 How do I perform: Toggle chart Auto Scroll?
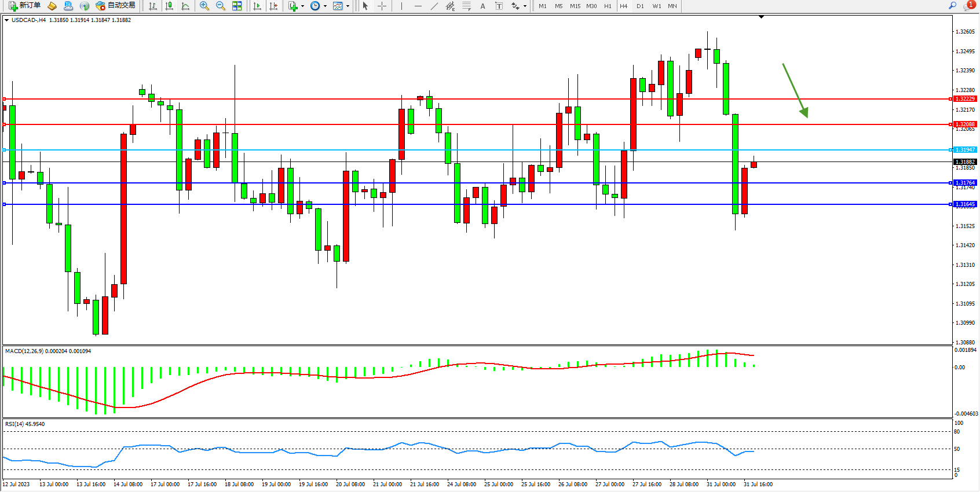click(x=257, y=6)
